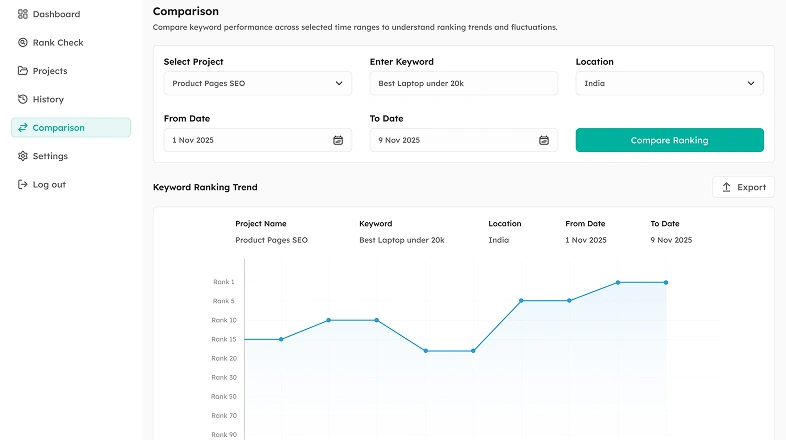Image resolution: width=786 pixels, height=440 pixels.
Task: Click the Settings gear icon
Action: (23, 156)
